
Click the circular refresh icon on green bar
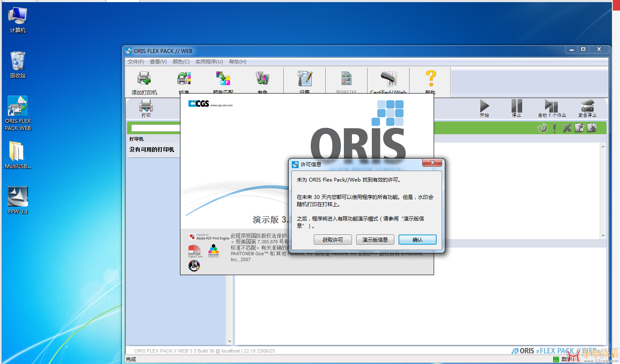tap(542, 128)
